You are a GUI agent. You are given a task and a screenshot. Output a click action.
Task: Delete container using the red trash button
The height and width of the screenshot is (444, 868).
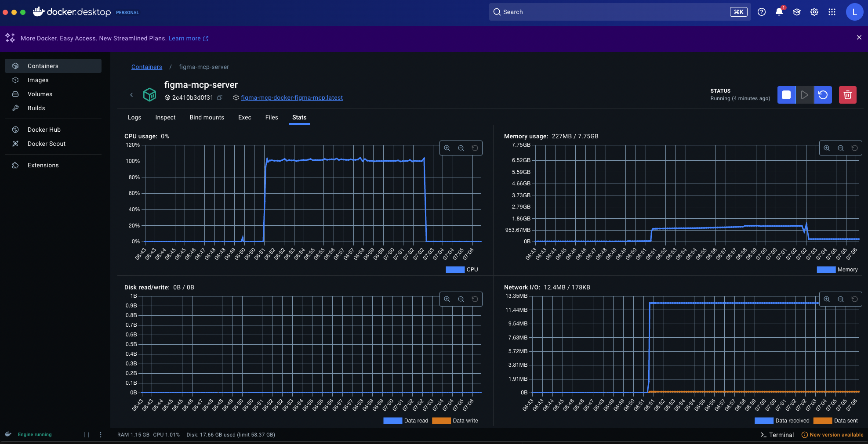tap(848, 95)
